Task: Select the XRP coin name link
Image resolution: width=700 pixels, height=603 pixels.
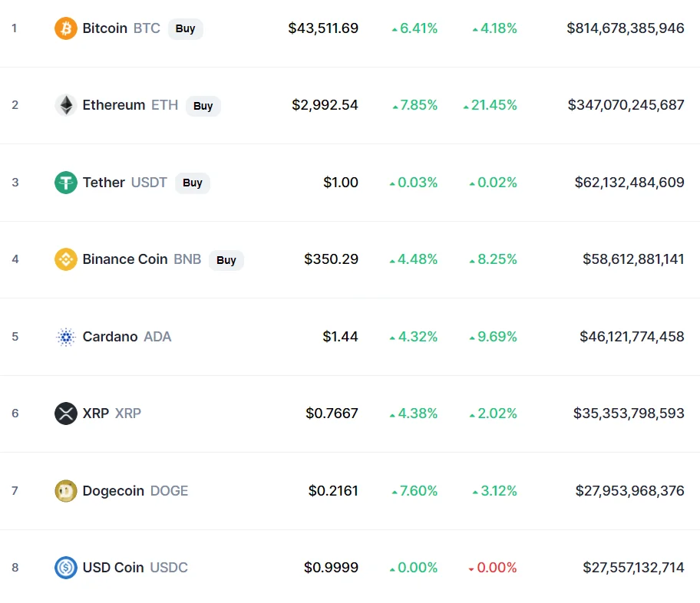Action: [x=111, y=414]
